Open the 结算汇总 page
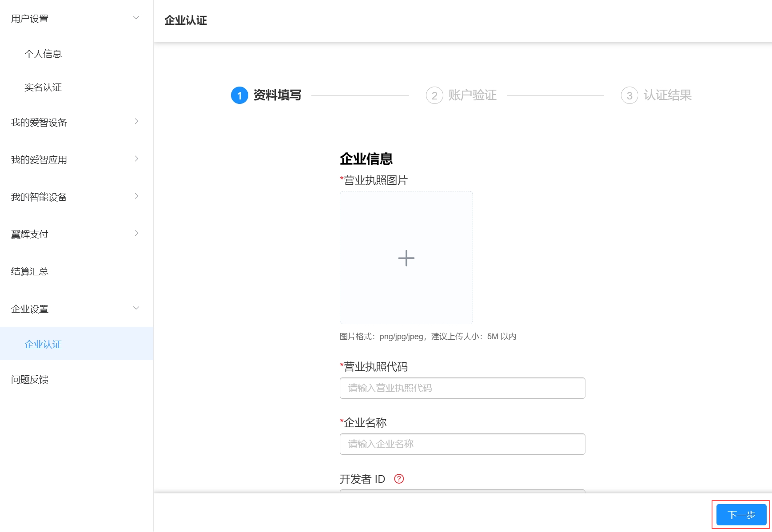772x532 pixels. click(30, 271)
